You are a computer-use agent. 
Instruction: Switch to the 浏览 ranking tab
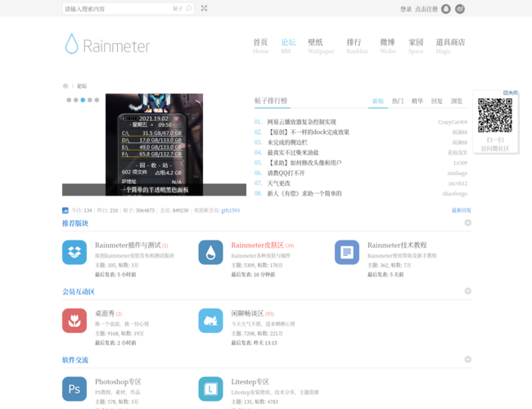(x=457, y=101)
